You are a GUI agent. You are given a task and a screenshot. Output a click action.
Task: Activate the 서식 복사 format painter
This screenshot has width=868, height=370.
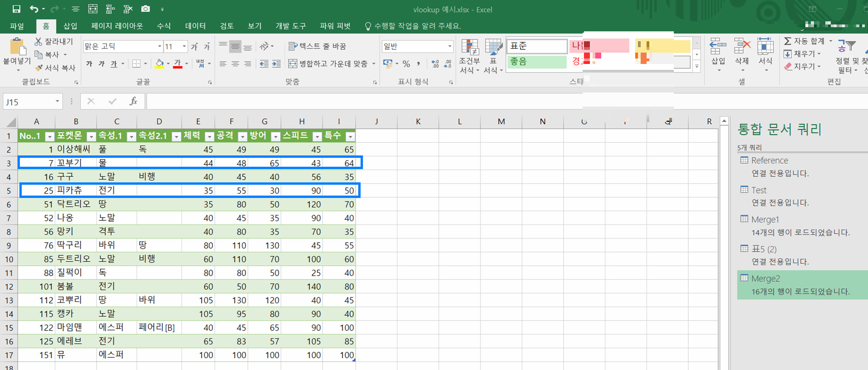point(55,68)
